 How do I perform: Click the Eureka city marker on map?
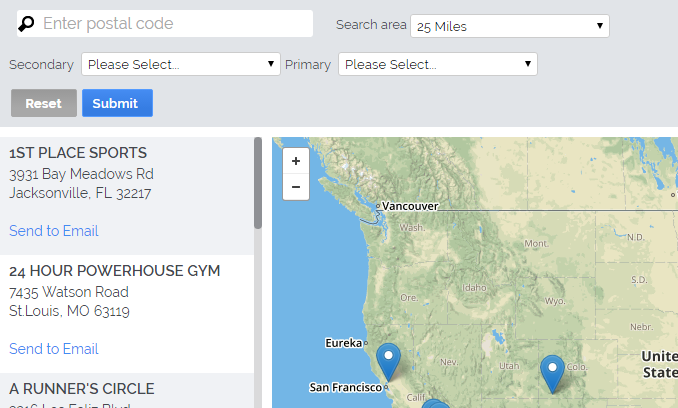366,343
